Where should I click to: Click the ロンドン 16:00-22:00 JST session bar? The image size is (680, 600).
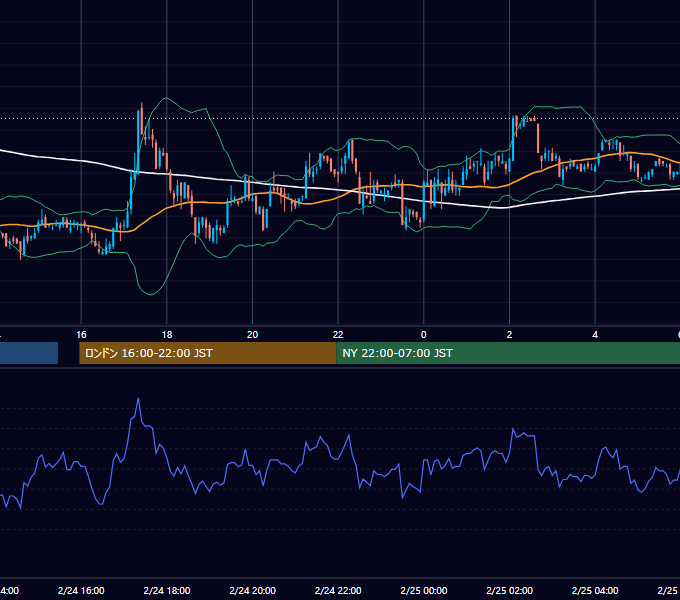(207, 353)
